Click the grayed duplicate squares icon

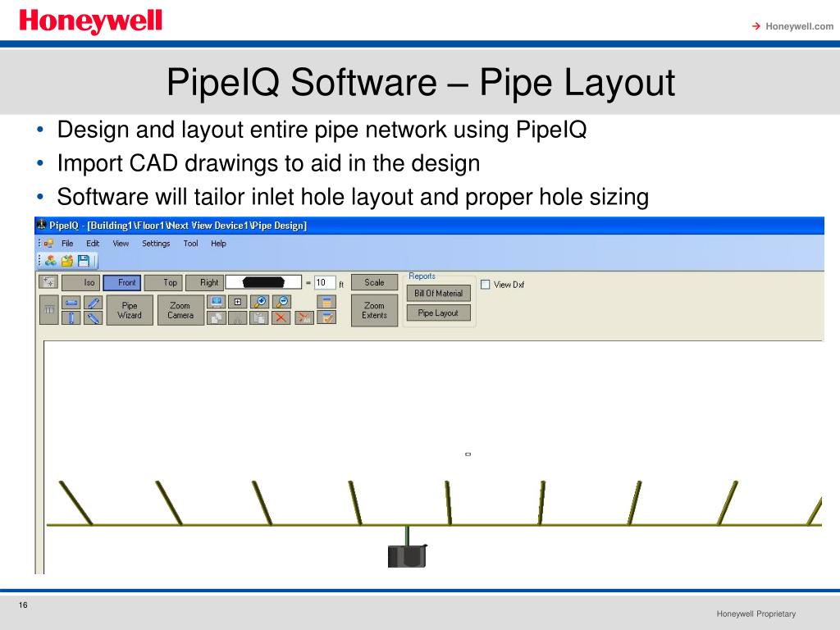pos(217,317)
